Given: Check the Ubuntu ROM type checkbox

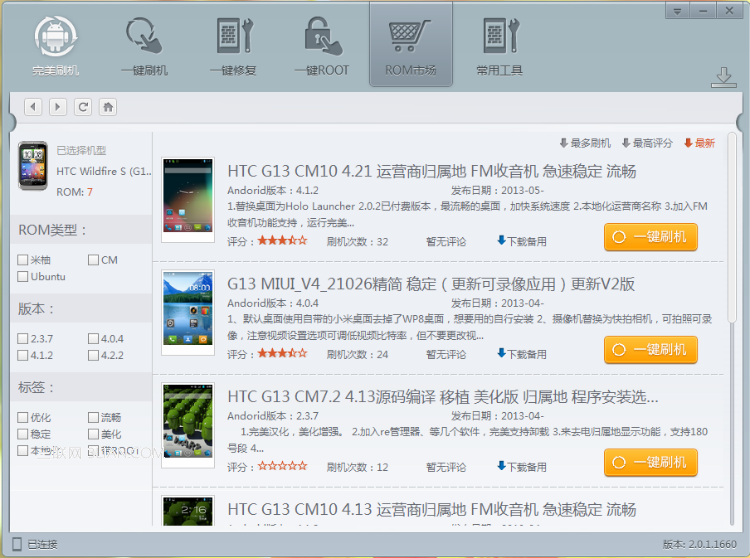Looking at the screenshot, I should [x=22, y=276].
